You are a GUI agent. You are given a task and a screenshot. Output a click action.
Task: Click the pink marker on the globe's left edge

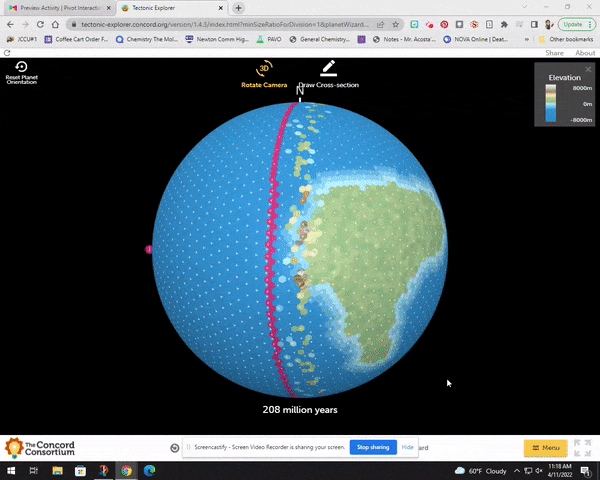click(149, 249)
